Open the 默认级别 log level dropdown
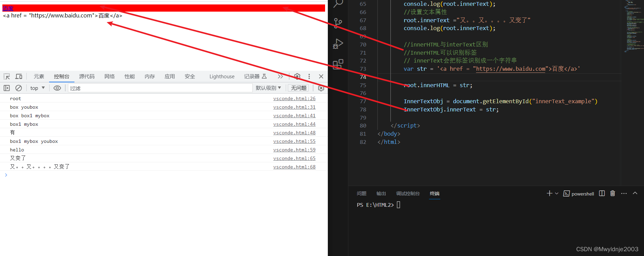Image resolution: width=644 pixels, height=256 pixels. pos(268,88)
